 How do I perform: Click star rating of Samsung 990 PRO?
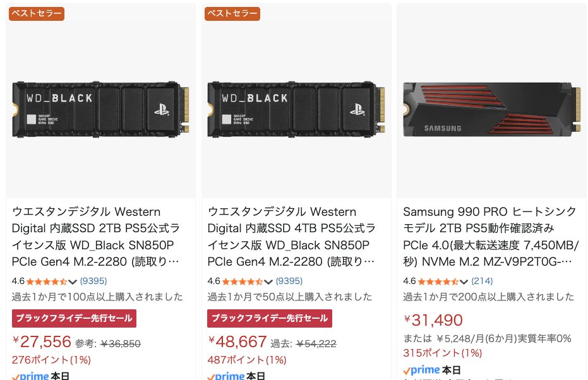438,281
